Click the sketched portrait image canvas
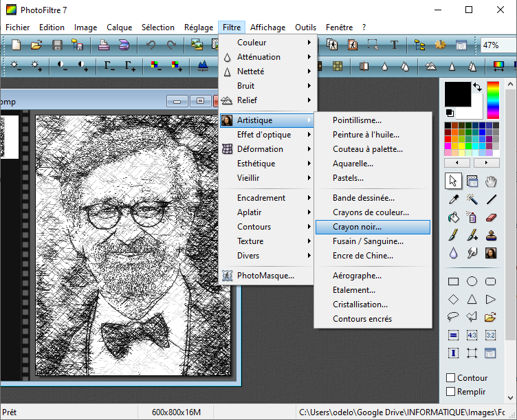 pyautogui.click(x=133, y=245)
